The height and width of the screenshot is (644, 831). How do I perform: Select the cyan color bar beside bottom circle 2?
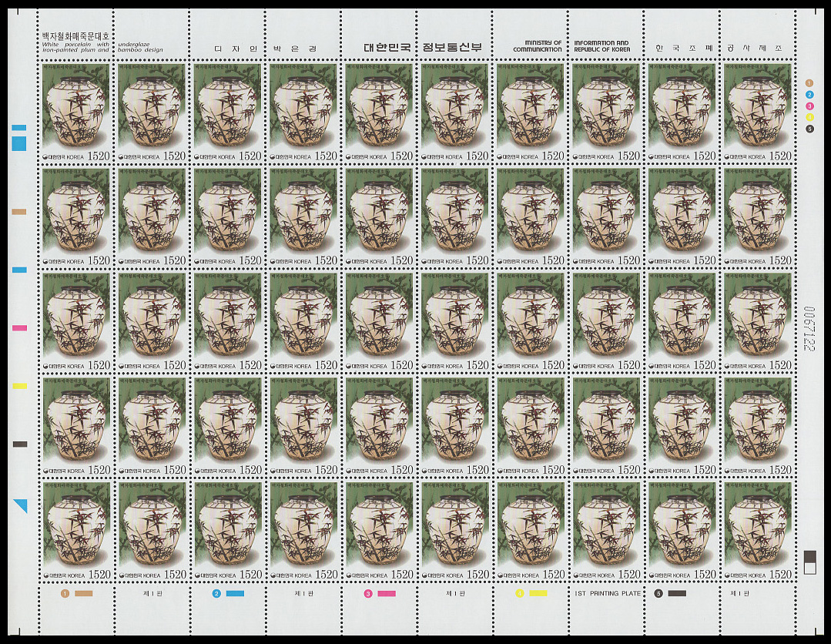point(236,594)
